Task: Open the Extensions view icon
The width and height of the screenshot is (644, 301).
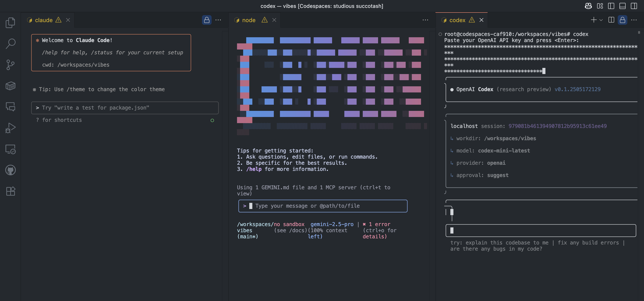Action: point(10,191)
